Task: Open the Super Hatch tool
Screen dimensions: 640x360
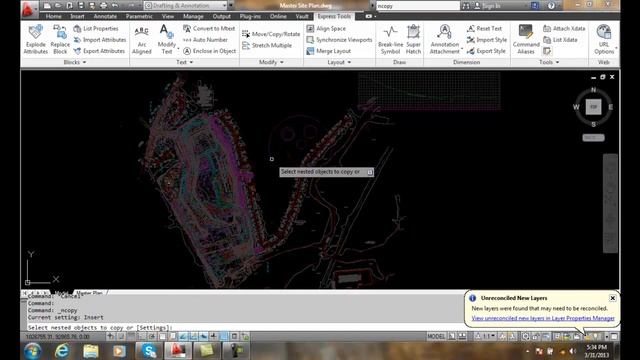Action: (413, 40)
